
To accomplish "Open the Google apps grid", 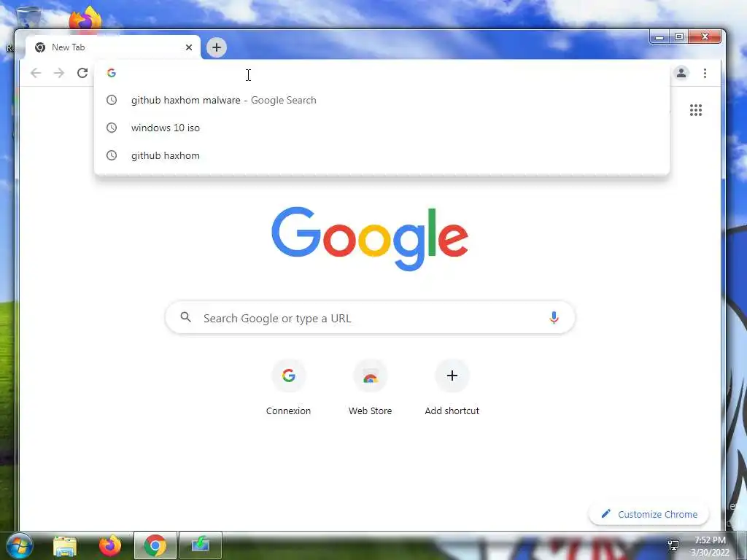I will (695, 110).
